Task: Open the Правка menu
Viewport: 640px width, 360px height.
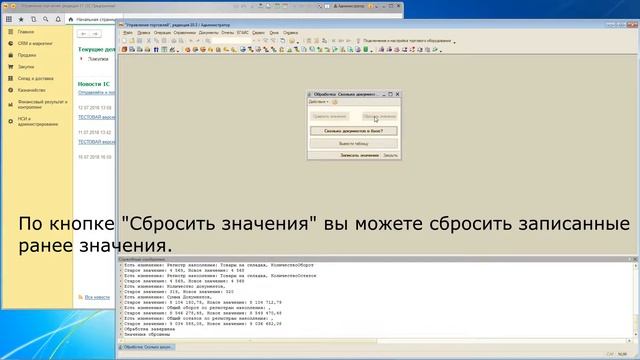Action: pyautogui.click(x=144, y=33)
